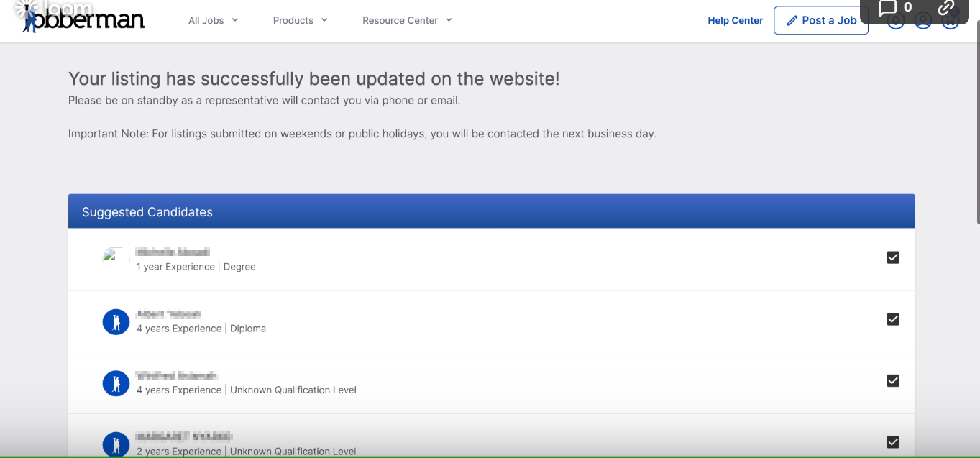980x458 pixels.
Task: Click the Post a Job button
Action: 821,20
